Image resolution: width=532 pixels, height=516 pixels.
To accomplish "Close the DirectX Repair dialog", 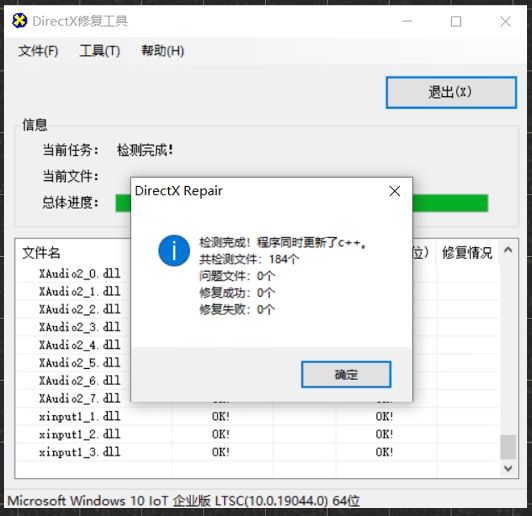I will coord(395,191).
